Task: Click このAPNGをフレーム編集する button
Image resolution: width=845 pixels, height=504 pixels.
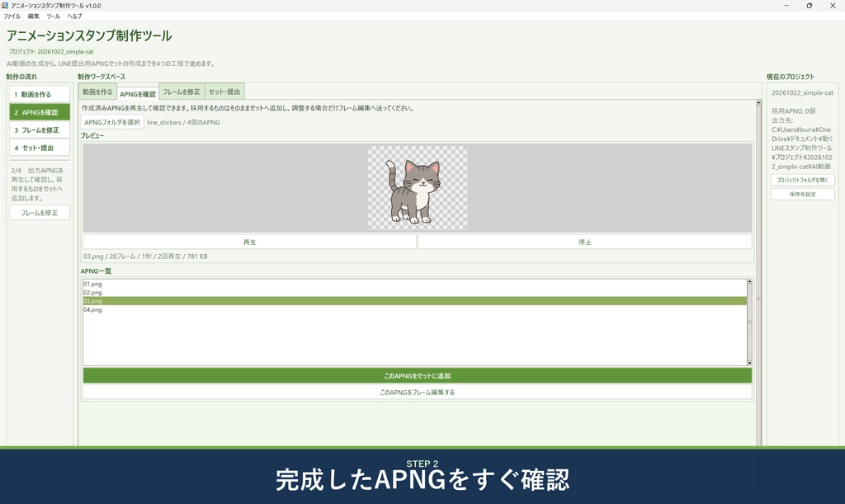Action: [417, 392]
